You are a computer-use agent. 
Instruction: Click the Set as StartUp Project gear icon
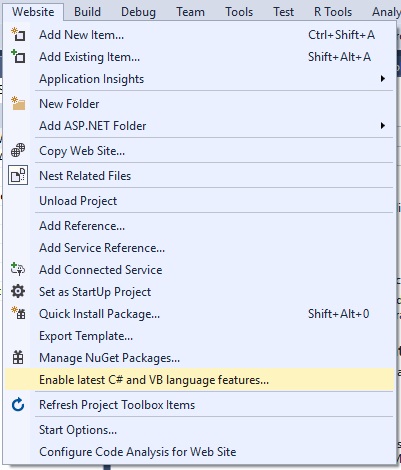18,291
